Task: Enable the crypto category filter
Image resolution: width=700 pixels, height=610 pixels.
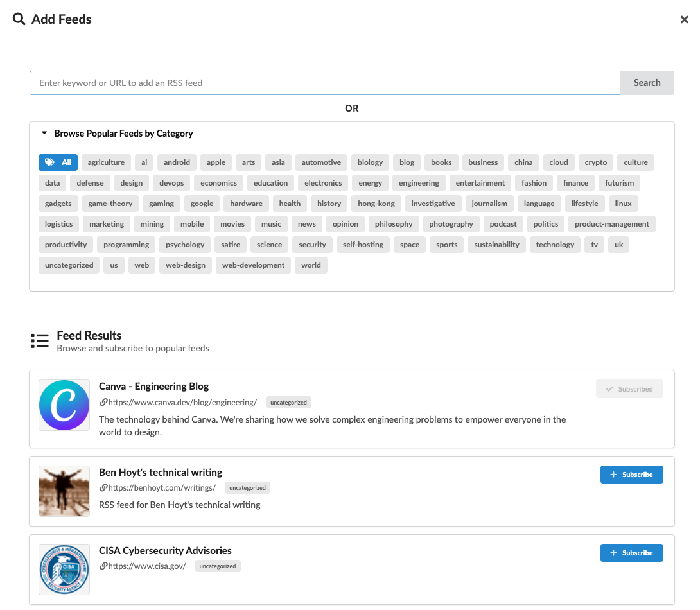Action: pos(595,162)
